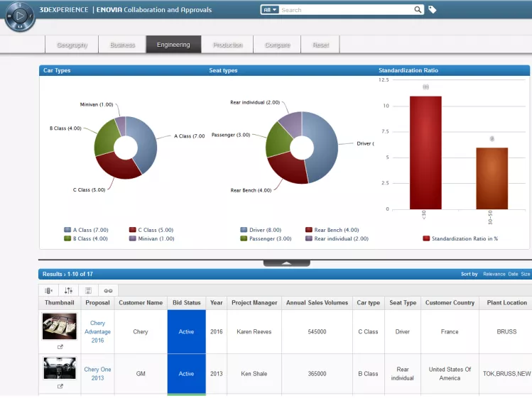Screen dimensions: 532x398
Task: Click the save icon in results toolbar
Action: [x=88, y=291]
